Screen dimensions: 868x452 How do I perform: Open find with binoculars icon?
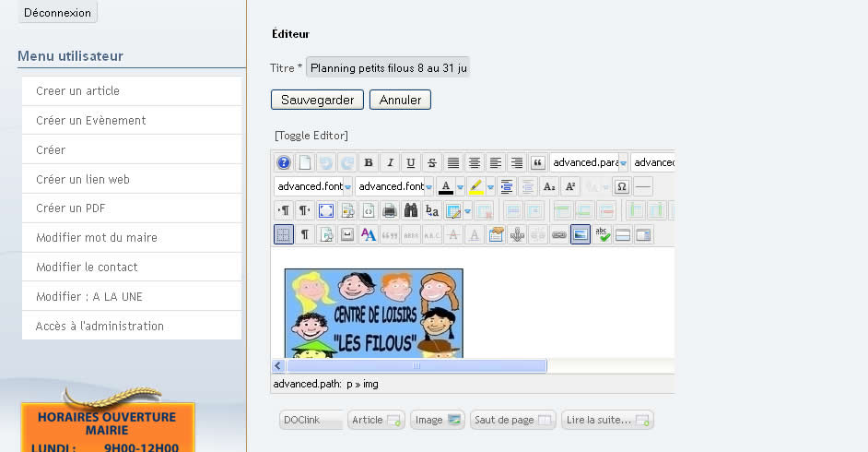[411, 210]
